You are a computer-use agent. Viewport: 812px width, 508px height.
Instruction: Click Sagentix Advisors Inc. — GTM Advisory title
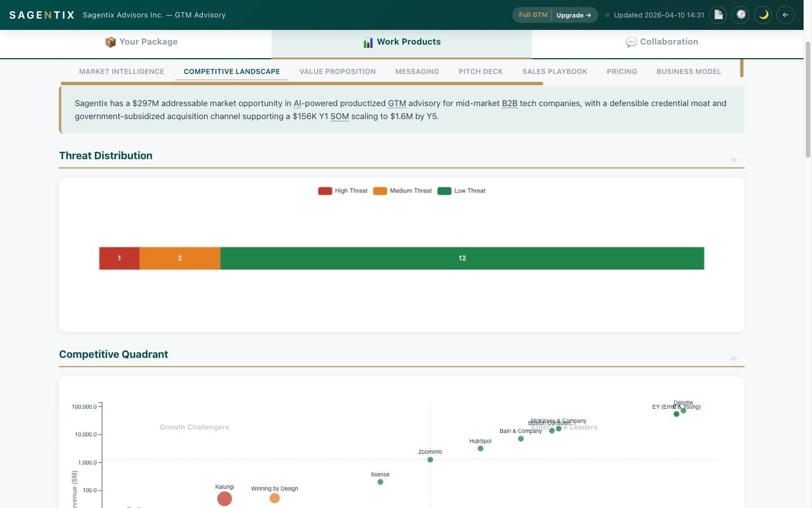(154, 15)
